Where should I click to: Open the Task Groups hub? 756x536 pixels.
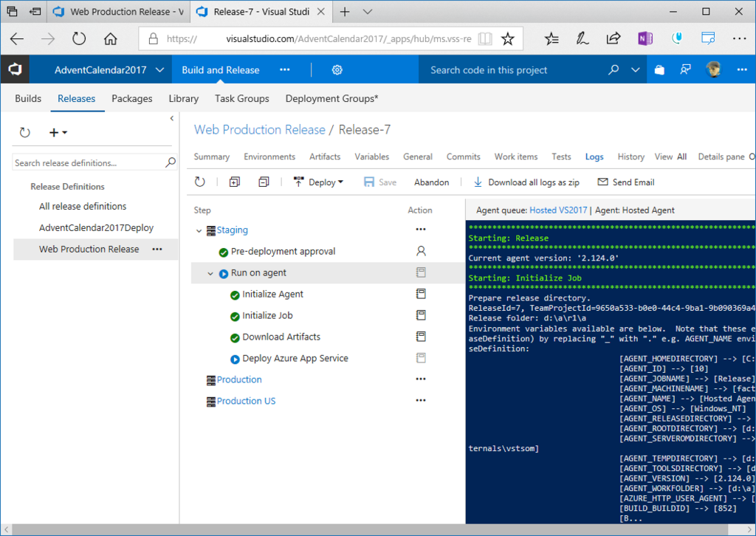[x=242, y=98]
